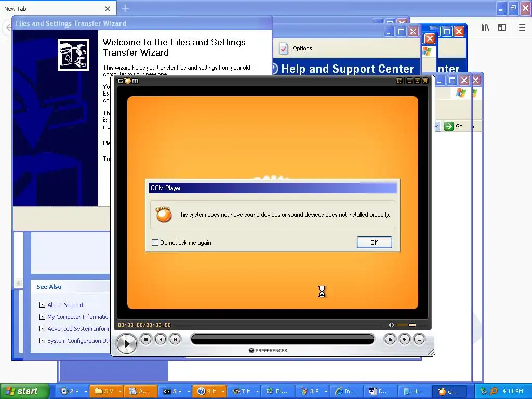
Task: Click the See Also heading
Action: pyautogui.click(x=49, y=287)
